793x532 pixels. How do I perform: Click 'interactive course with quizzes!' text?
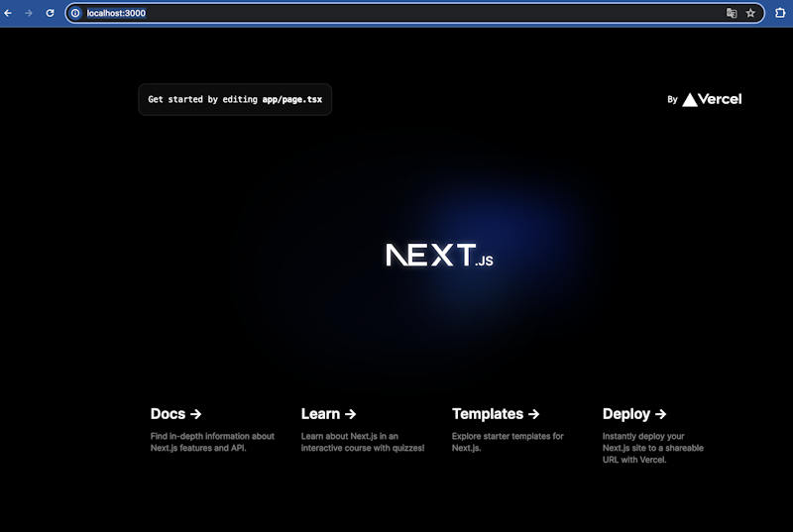tap(363, 448)
